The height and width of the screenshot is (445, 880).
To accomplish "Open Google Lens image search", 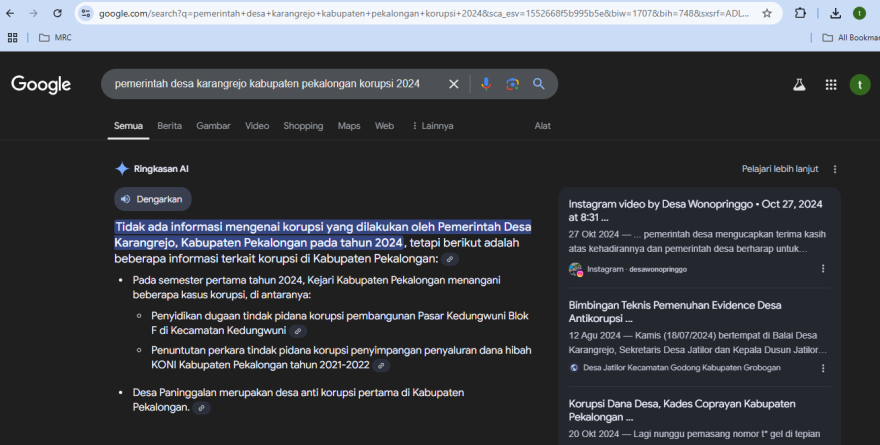I will coord(512,84).
